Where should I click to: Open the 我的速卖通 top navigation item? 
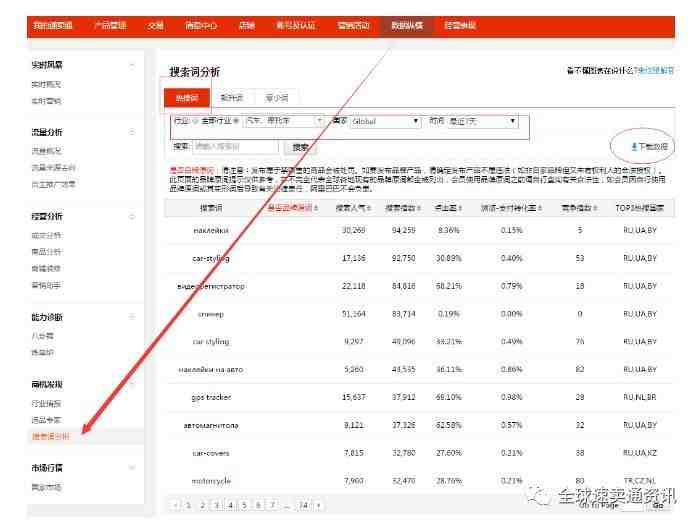pos(53,25)
